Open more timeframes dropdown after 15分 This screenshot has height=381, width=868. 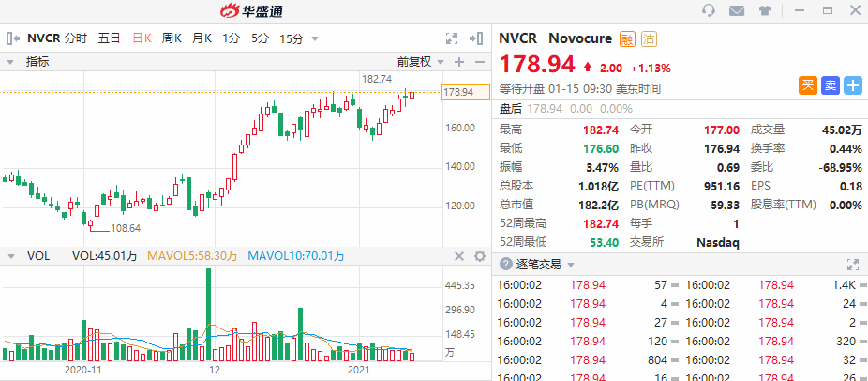click(315, 38)
